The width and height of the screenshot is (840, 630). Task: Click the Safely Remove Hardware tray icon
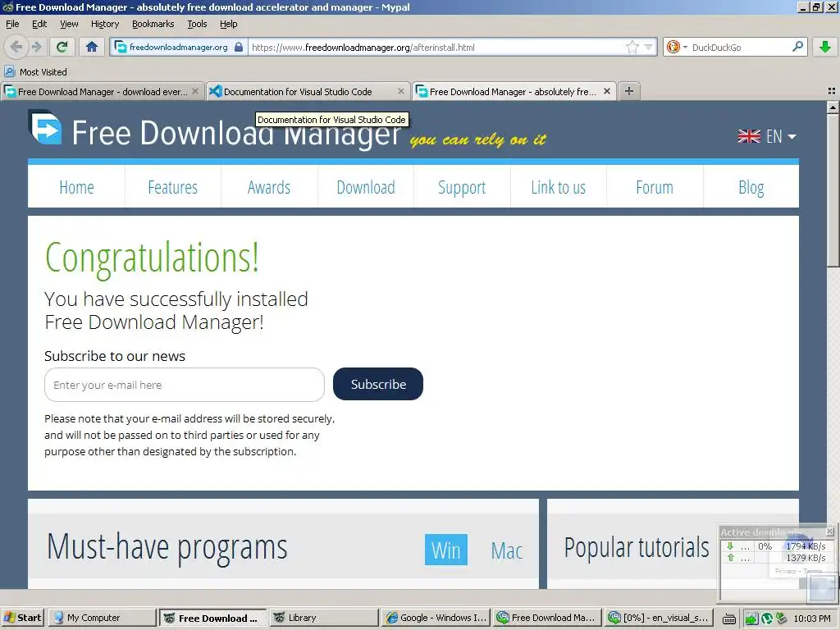coord(781,619)
